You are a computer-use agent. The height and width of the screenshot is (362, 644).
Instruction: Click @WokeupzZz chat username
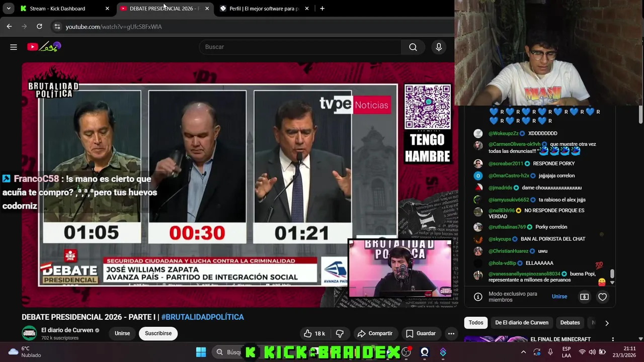(x=503, y=133)
